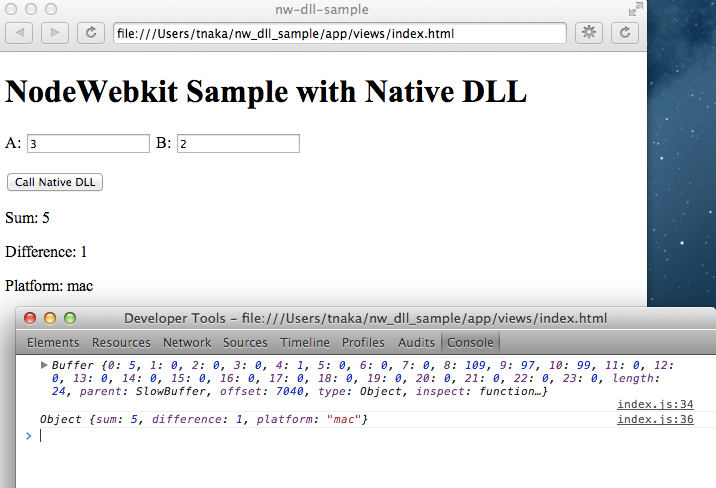Zoom Developer Tools with green button
This screenshot has width=716, height=488.
[x=70, y=318]
